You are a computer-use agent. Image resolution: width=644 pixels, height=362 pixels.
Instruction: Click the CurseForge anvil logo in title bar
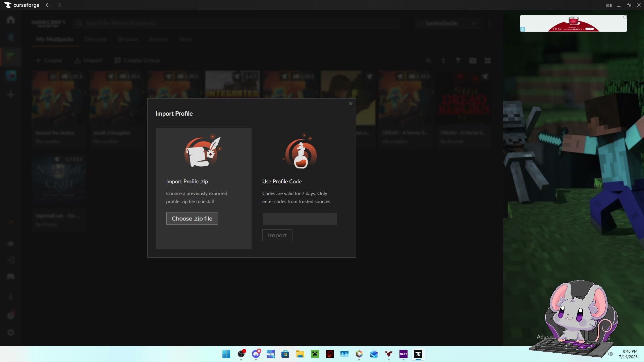8,5
